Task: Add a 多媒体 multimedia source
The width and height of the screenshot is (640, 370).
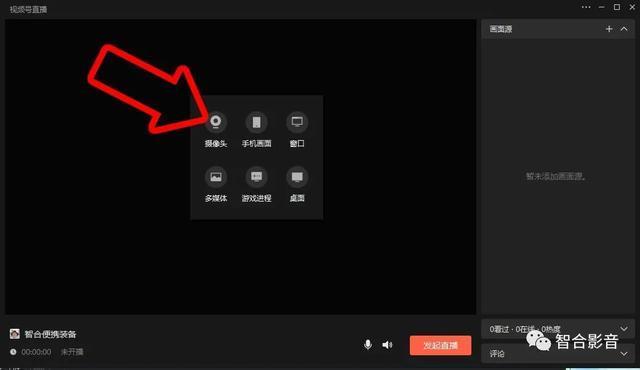Action: coord(216,177)
